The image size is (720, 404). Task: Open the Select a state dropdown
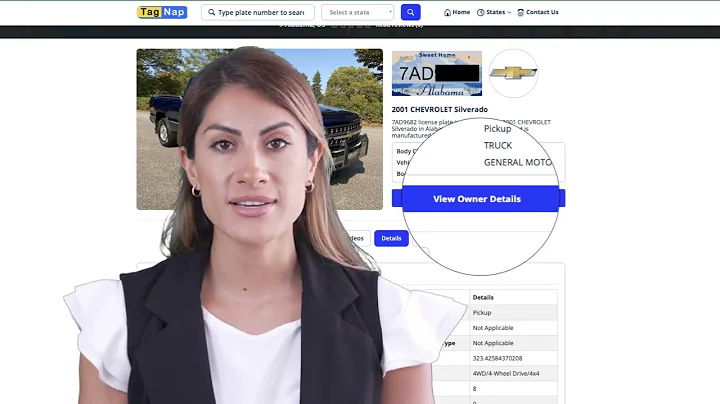[x=358, y=12]
